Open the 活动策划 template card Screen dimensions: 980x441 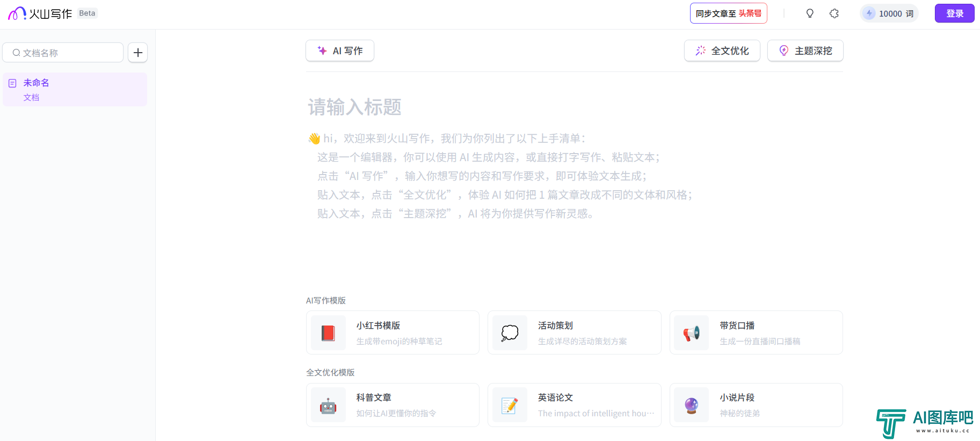click(x=574, y=332)
